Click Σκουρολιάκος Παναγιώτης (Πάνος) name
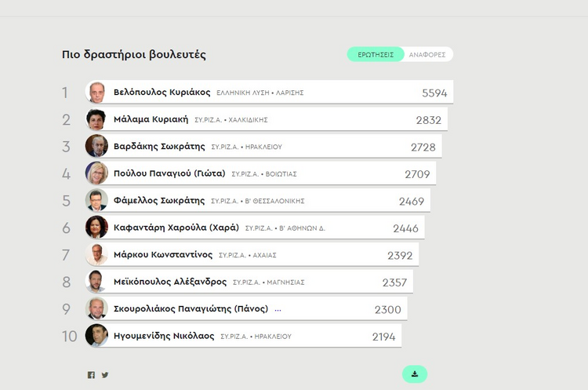This screenshot has height=390, width=588. (191, 308)
